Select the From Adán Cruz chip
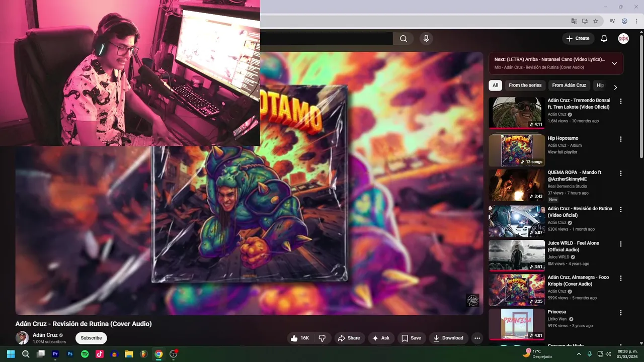This screenshot has width=644, height=362. coord(569,85)
